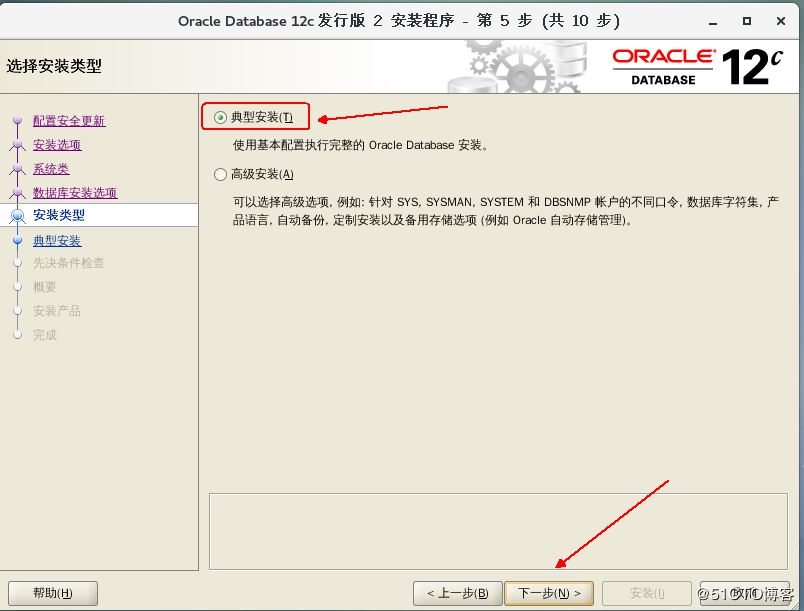The width and height of the screenshot is (804, 611).
Task: Click the step marker icon beside 配置安全更新
Action: point(17,122)
